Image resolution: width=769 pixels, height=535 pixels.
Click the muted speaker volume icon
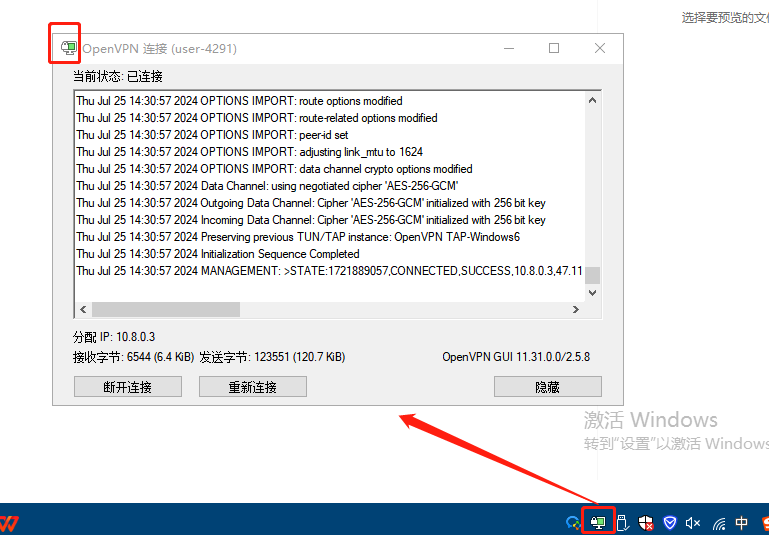693,523
